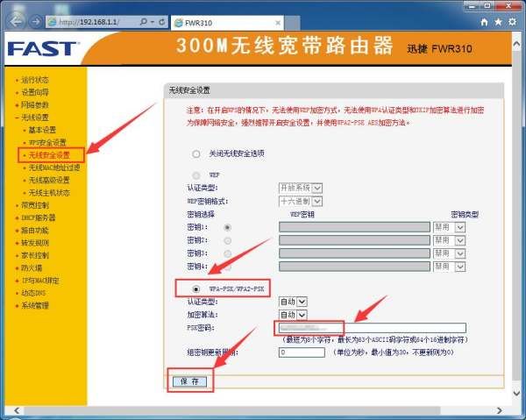The image size is (526, 420).
Task: Expand DHCP服务器 in the sidebar
Action: click(x=39, y=217)
